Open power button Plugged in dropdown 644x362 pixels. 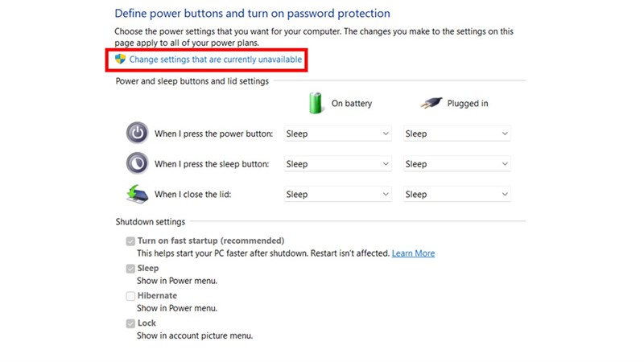pos(456,134)
